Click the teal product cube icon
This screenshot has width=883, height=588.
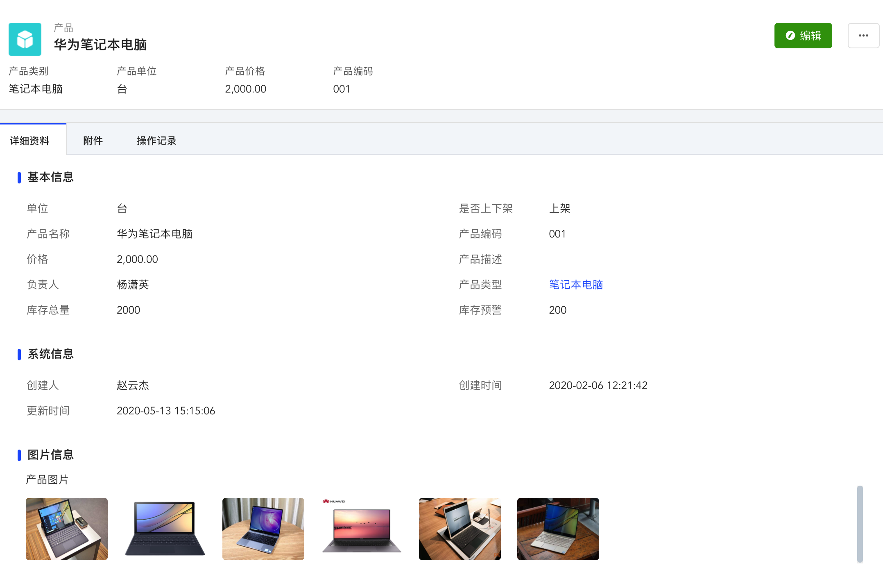click(x=25, y=39)
